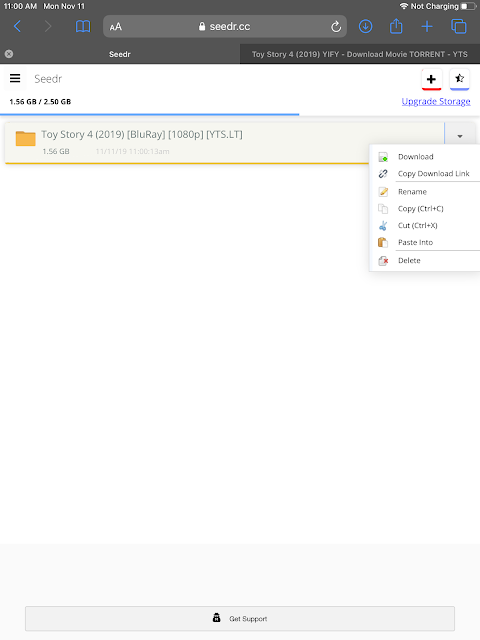This screenshot has height=640, width=480.
Task: Close the Seedr tab with x
Action: (x=9, y=54)
